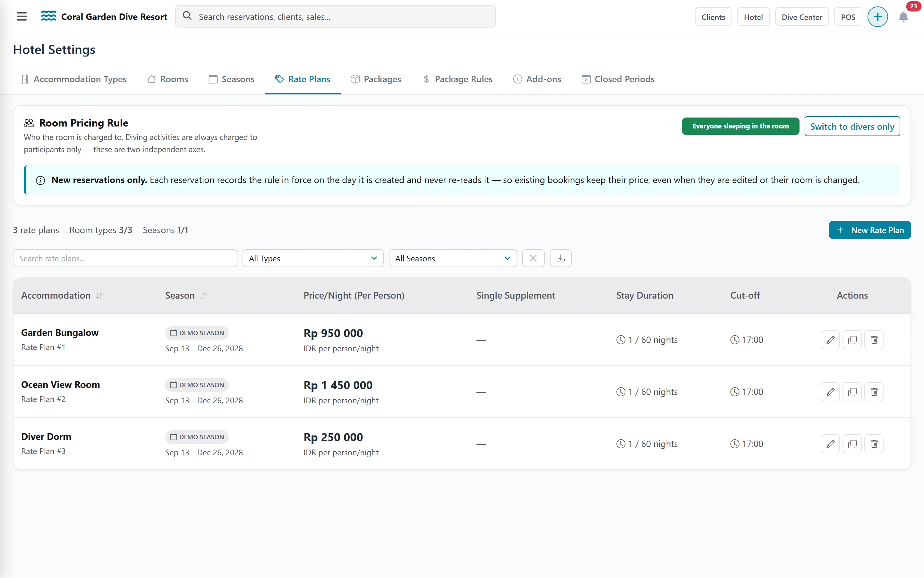This screenshot has width=924, height=578.
Task: Select 'Everyone sleeping in the room' rule
Action: (x=740, y=126)
